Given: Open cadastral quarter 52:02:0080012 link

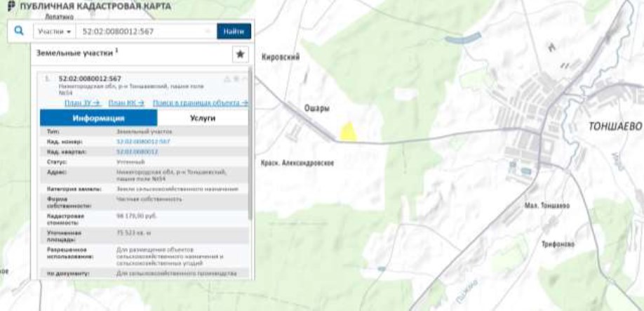Looking at the screenshot, I should pos(136,151).
